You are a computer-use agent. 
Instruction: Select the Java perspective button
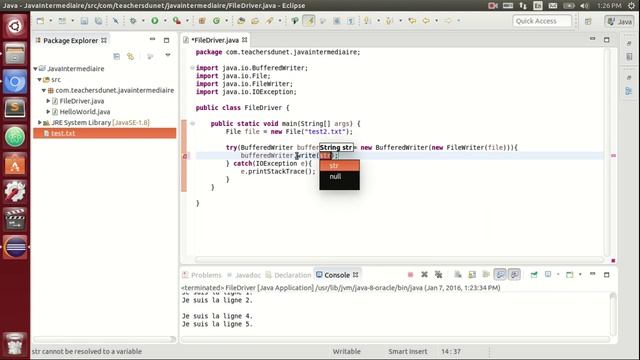coord(619,21)
